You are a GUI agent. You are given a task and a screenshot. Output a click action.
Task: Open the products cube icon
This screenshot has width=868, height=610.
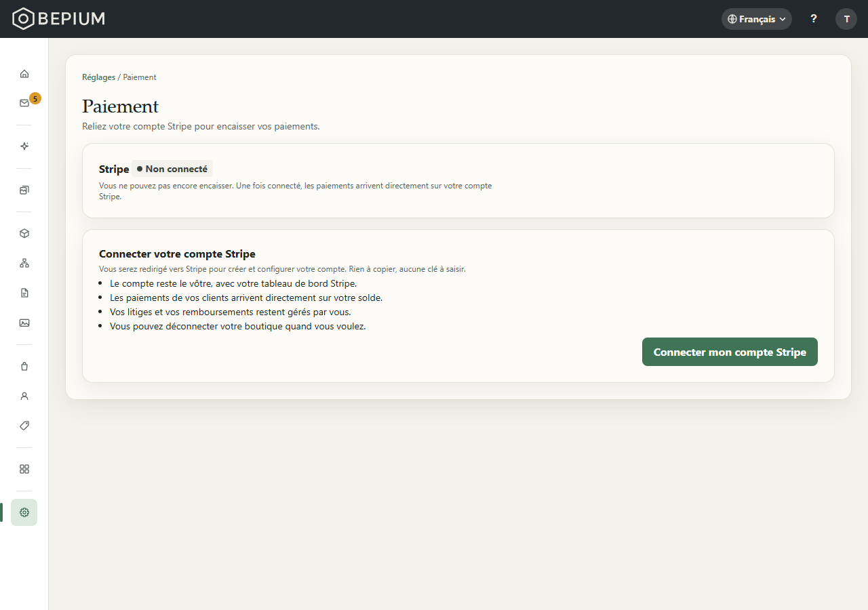(24, 233)
